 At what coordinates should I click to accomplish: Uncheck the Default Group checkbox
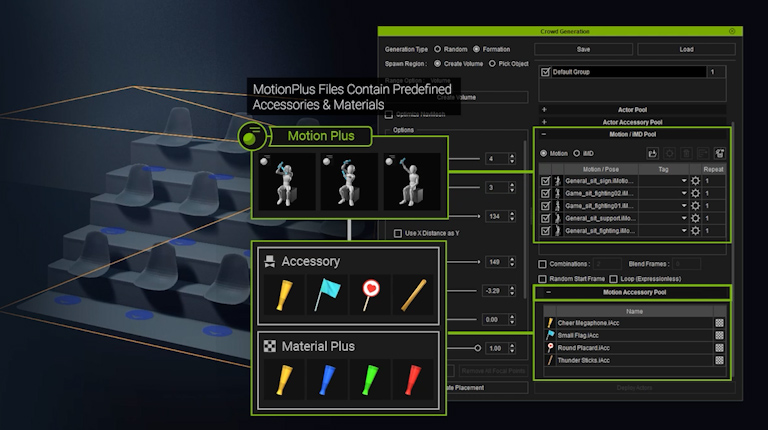[x=545, y=73]
